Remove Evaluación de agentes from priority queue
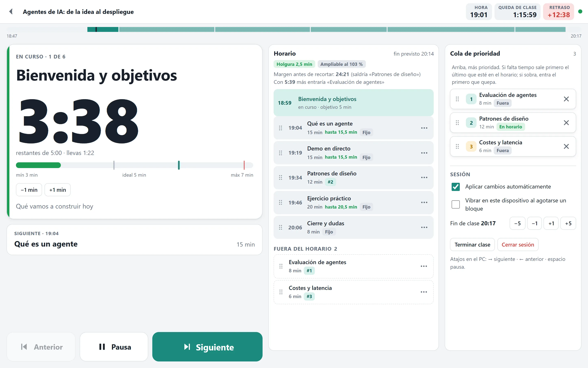 point(566,99)
